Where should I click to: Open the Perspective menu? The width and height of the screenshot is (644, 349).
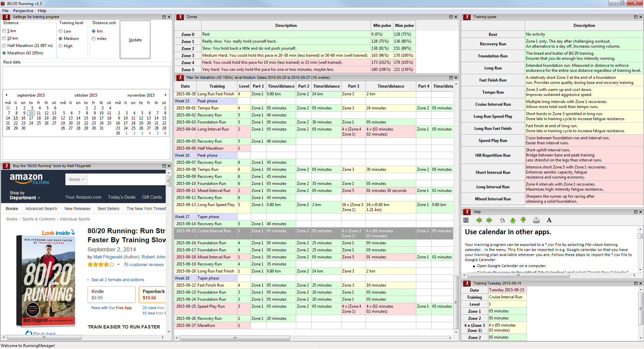tap(23, 11)
